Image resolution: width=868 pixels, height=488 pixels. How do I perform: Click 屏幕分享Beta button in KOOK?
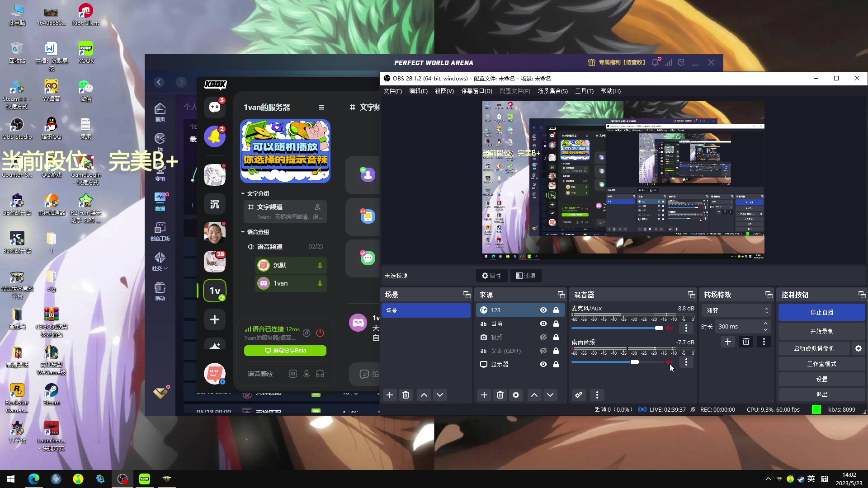point(285,351)
